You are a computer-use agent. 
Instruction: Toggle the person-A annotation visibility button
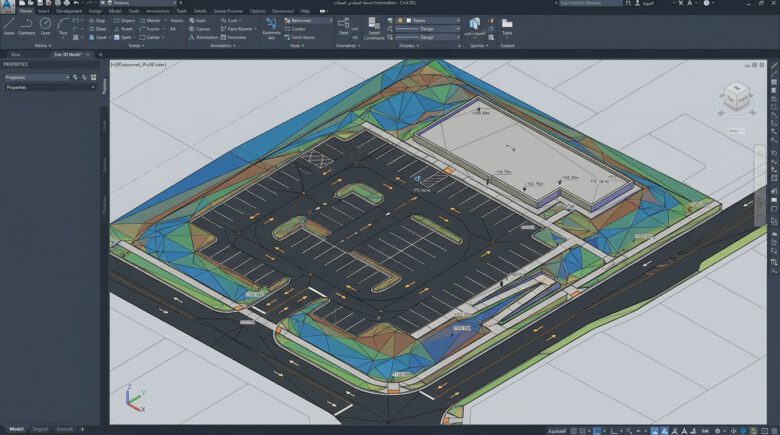pyautogui.click(x=675, y=431)
